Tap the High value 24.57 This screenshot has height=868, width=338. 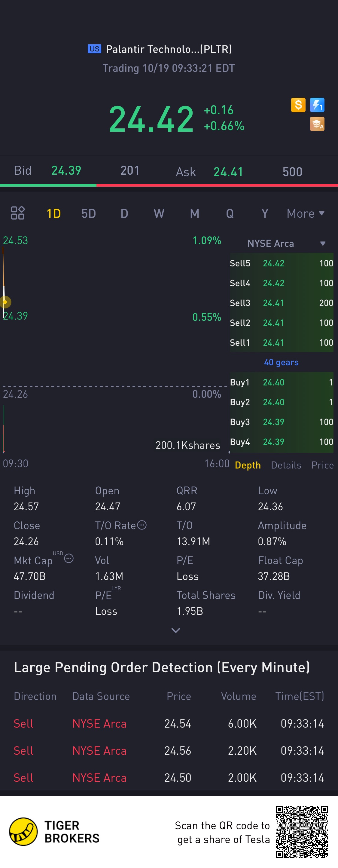26,506
